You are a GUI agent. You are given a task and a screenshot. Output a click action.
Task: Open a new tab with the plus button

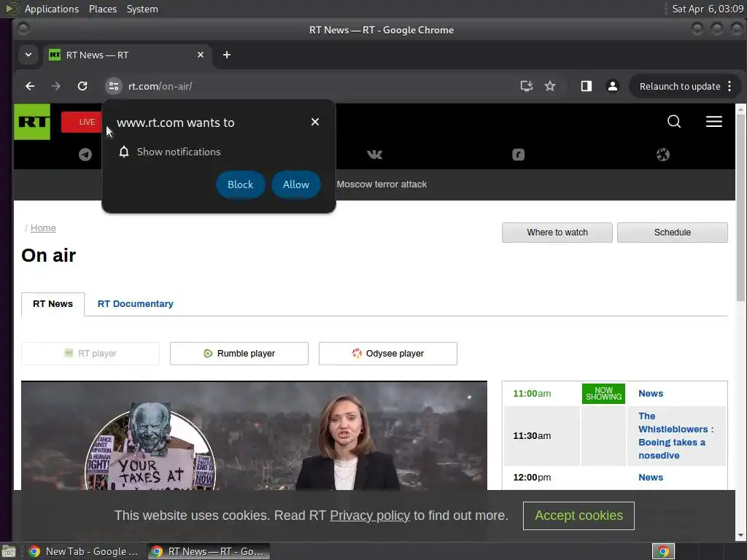point(227,55)
